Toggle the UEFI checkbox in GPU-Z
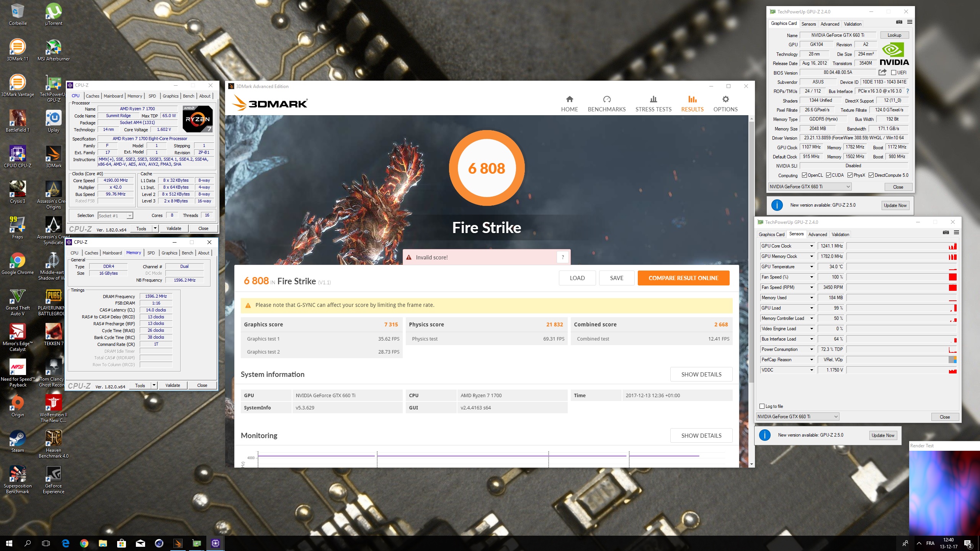This screenshot has width=980, height=551. click(893, 73)
